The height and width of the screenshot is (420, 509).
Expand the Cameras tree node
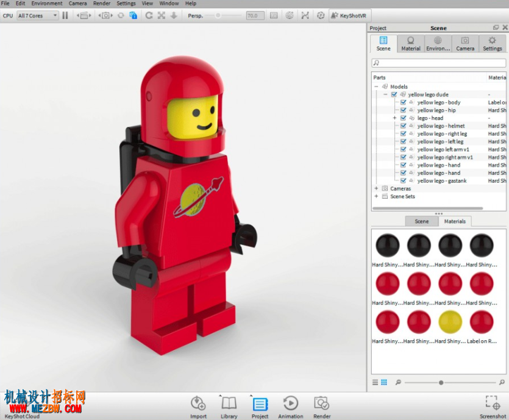(x=376, y=188)
